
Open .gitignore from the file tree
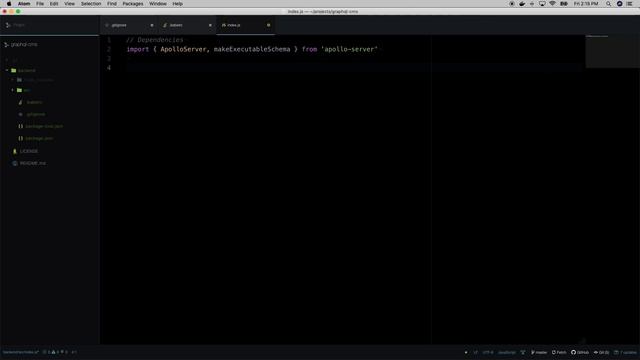(x=36, y=114)
